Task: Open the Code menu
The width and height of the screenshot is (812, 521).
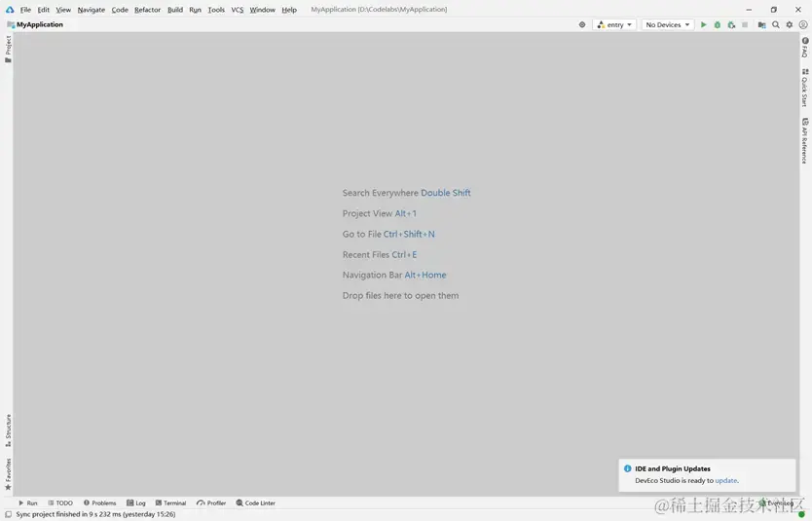Action: click(x=120, y=10)
